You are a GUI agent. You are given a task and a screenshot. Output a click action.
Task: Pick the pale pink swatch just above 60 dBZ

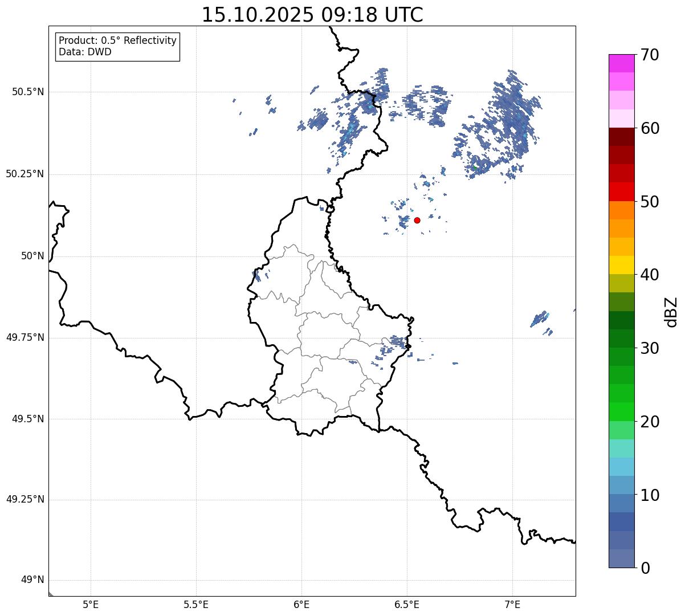[622, 119]
